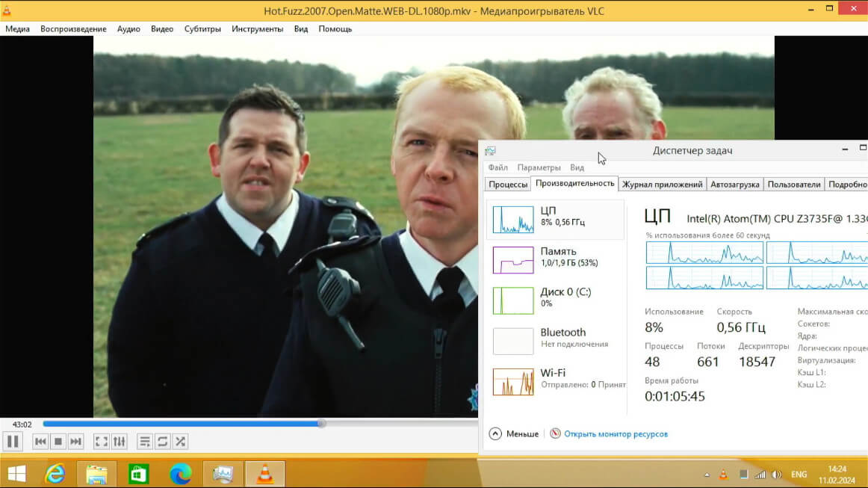
Task: Open the Помощь menu
Action: (x=335, y=29)
